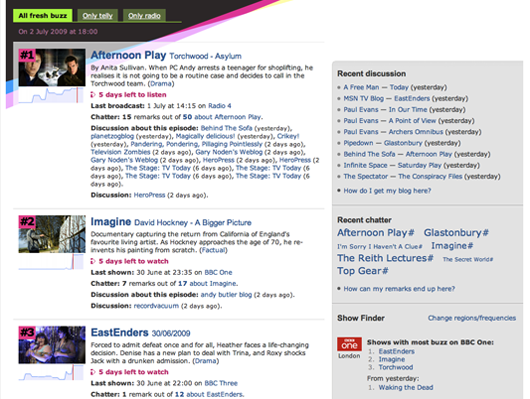Click the watch icon beside EastEnders' days left
530x399 pixels.
click(x=93, y=372)
